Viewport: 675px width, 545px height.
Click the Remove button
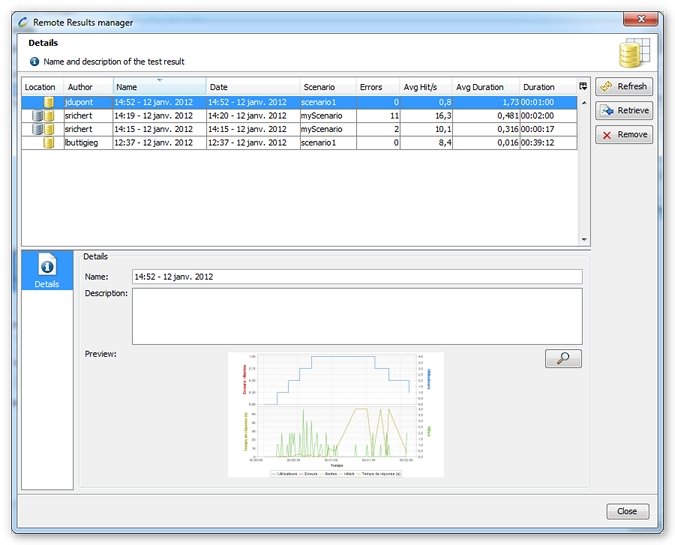click(x=624, y=135)
